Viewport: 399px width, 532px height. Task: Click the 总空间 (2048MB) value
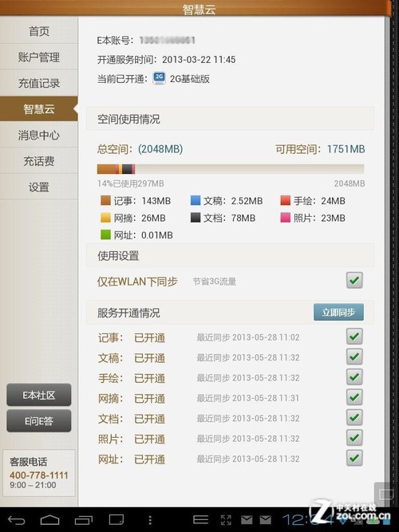(x=160, y=149)
